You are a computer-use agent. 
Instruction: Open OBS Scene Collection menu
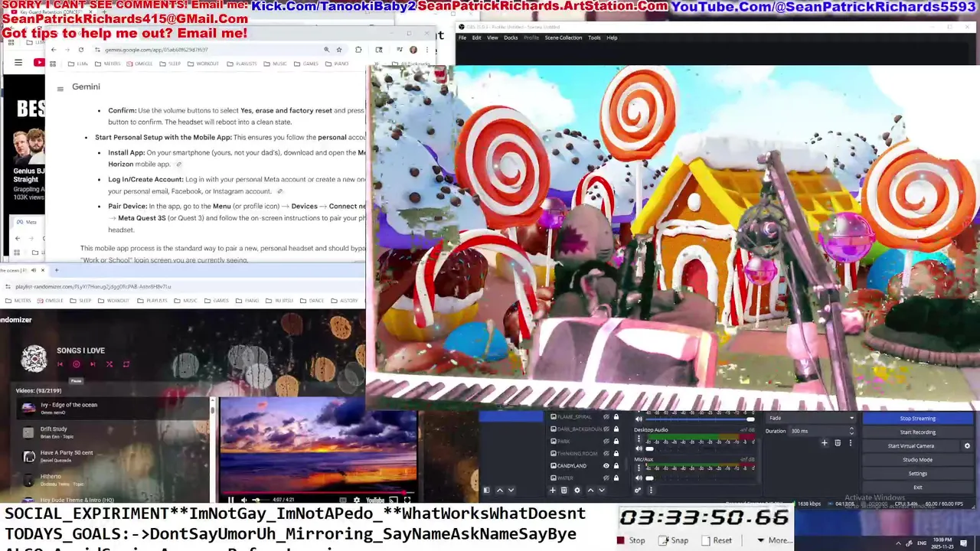pyautogui.click(x=563, y=37)
